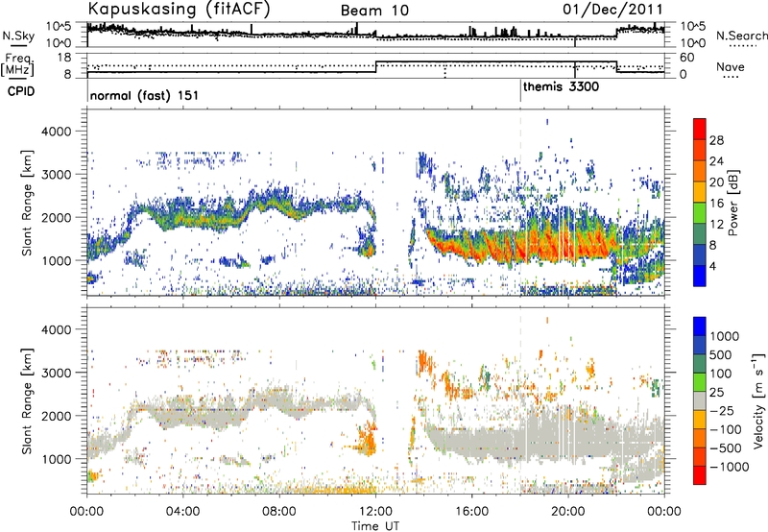The height and width of the screenshot is (532, 768).
Task: Click the '-1000' tick on the Velocity scale
Action: (730, 467)
